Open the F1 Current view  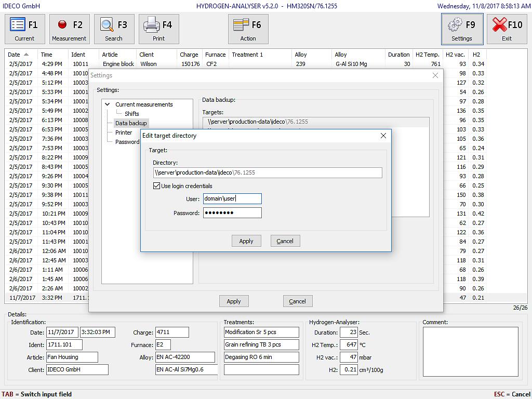tap(24, 29)
